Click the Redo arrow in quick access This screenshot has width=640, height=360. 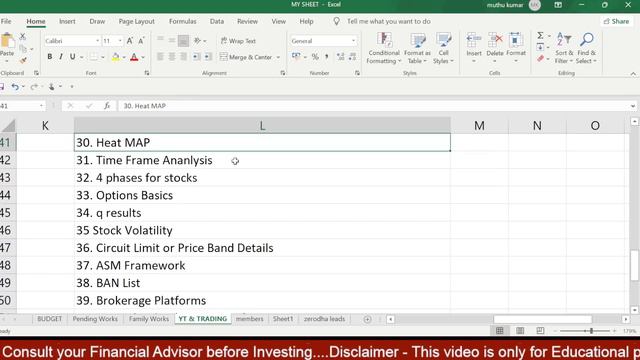click(x=34, y=87)
